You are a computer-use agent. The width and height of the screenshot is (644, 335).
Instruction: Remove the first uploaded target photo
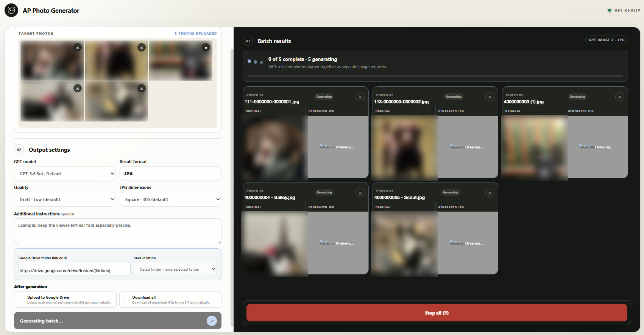click(78, 48)
